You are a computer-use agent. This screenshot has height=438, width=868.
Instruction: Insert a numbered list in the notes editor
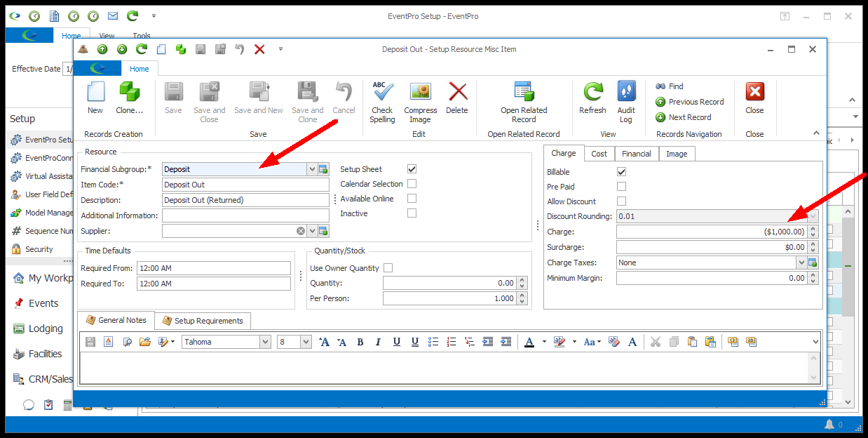452,342
